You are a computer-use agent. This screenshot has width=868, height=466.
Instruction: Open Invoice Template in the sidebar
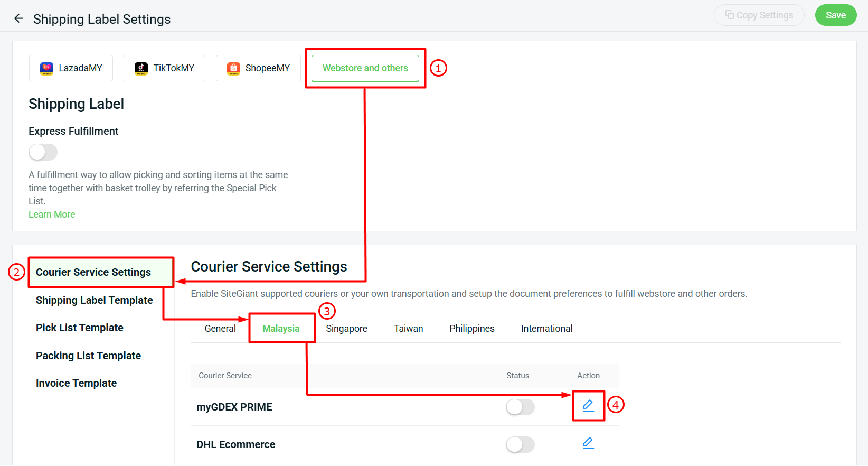click(x=76, y=383)
